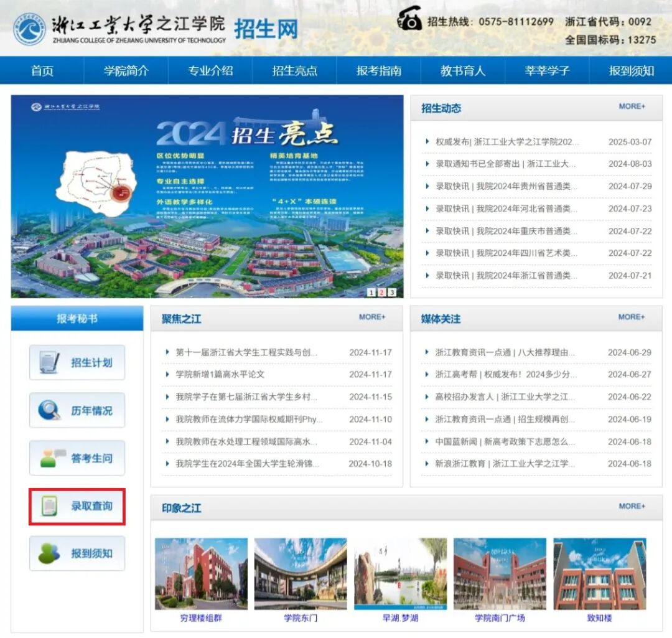672x638 pixels.
Task: Switch banner to slide 1
Action: [x=371, y=292]
